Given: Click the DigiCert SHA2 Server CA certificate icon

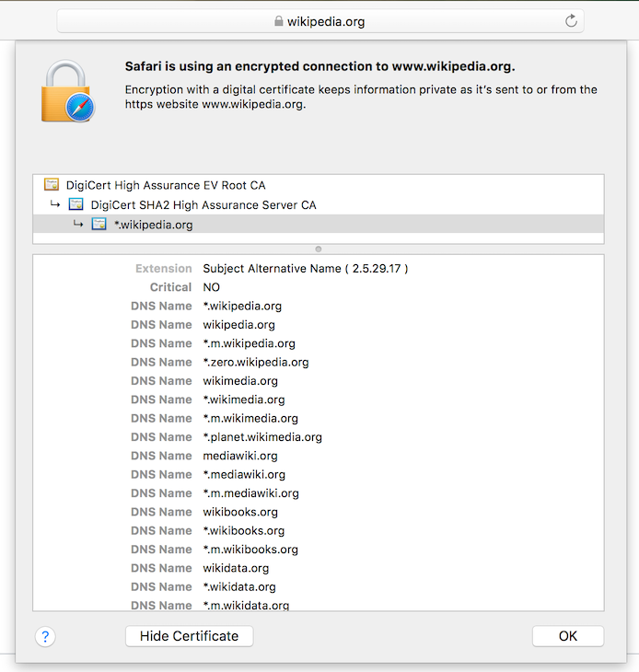Looking at the screenshot, I should pos(76,204).
